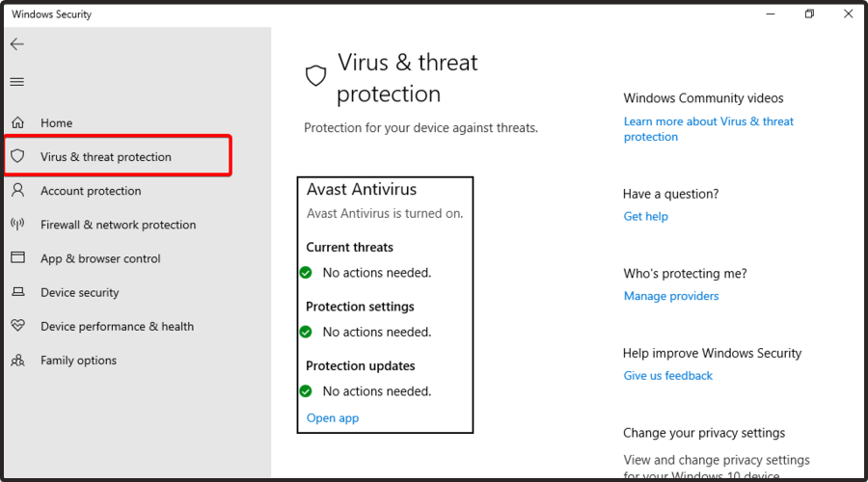The width and height of the screenshot is (868, 482).
Task: Select the Virus & threat protection shield icon in the sidebar
Action: pos(17,156)
